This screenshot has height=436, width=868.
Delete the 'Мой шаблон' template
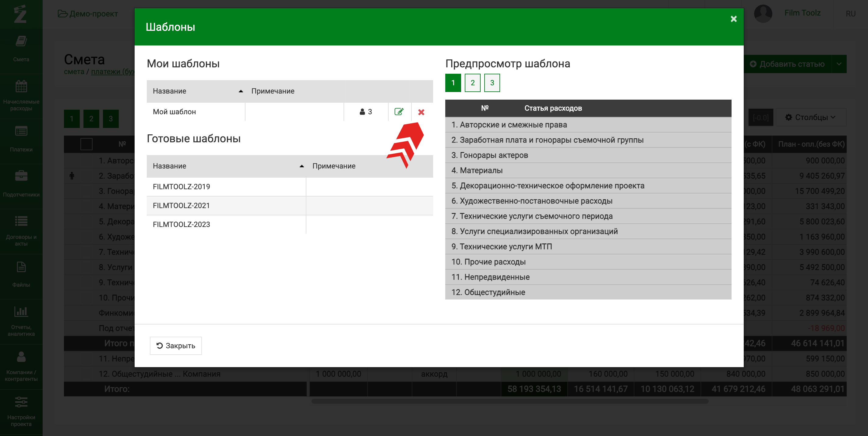(x=421, y=112)
